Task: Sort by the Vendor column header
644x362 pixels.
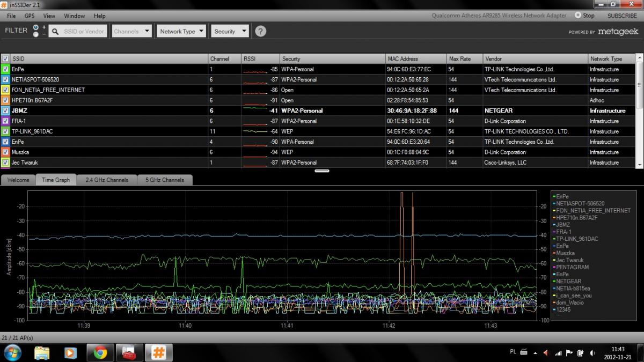Action: click(535, 58)
